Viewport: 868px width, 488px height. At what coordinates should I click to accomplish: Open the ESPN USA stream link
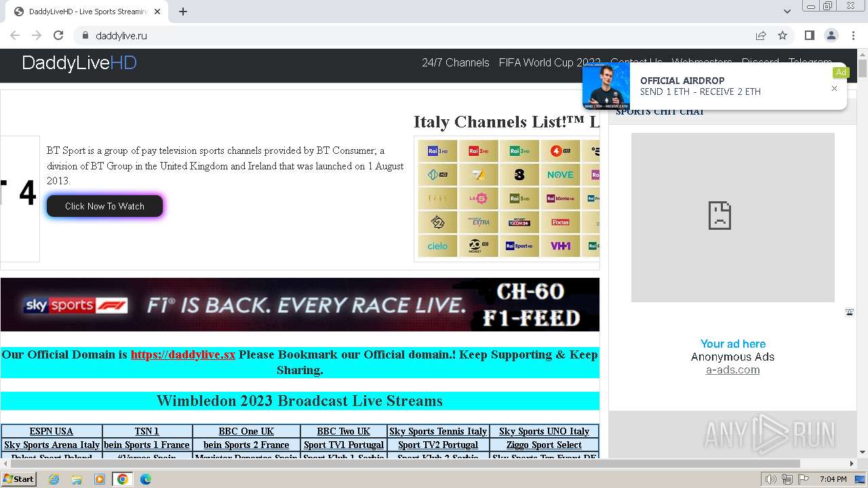[x=52, y=431]
